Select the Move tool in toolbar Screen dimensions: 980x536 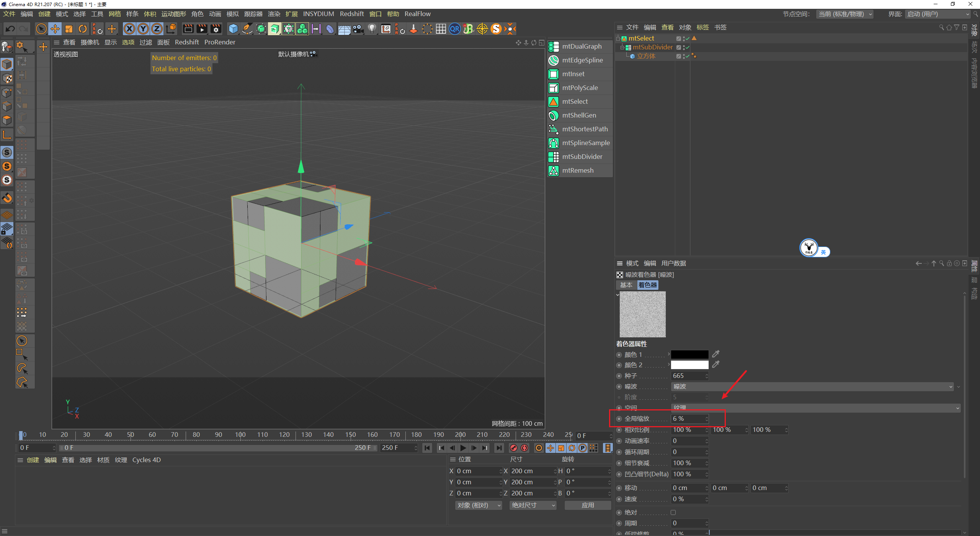coord(55,29)
